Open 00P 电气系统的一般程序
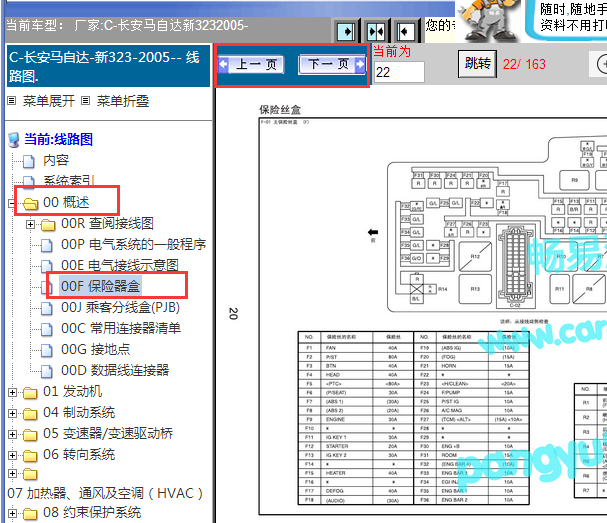 tap(134, 244)
